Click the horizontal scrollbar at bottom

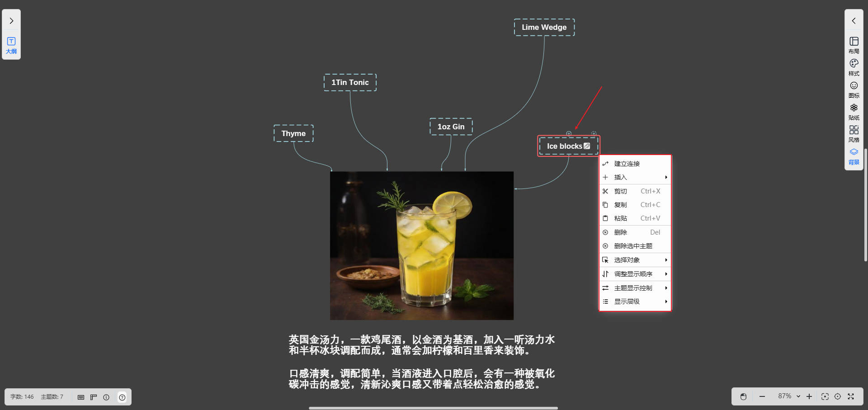[x=433, y=408]
